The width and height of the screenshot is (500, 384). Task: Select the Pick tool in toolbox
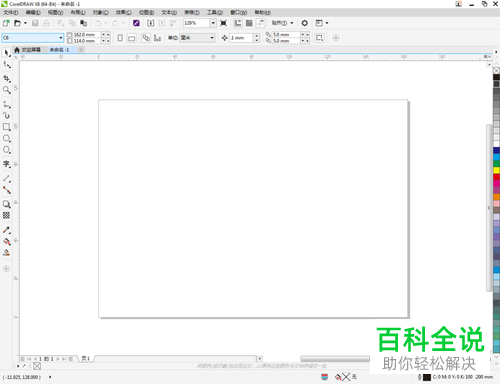tap(6, 53)
